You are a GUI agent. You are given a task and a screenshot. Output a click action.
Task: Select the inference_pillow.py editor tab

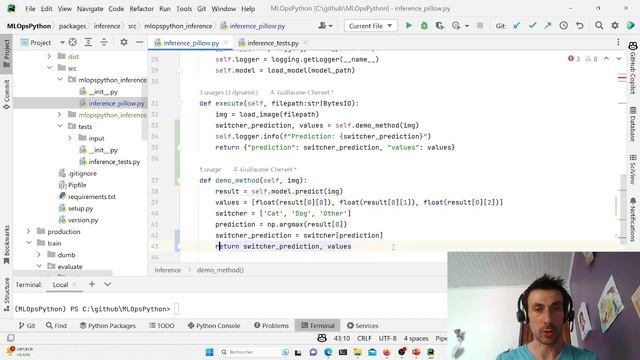click(191, 43)
